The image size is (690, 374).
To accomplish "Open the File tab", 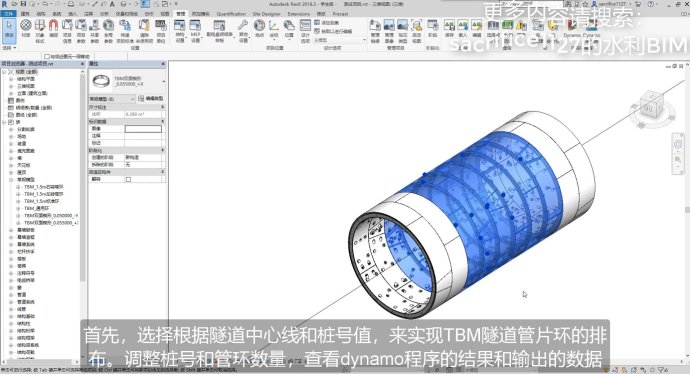I will pyautogui.click(x=8, y=14).
